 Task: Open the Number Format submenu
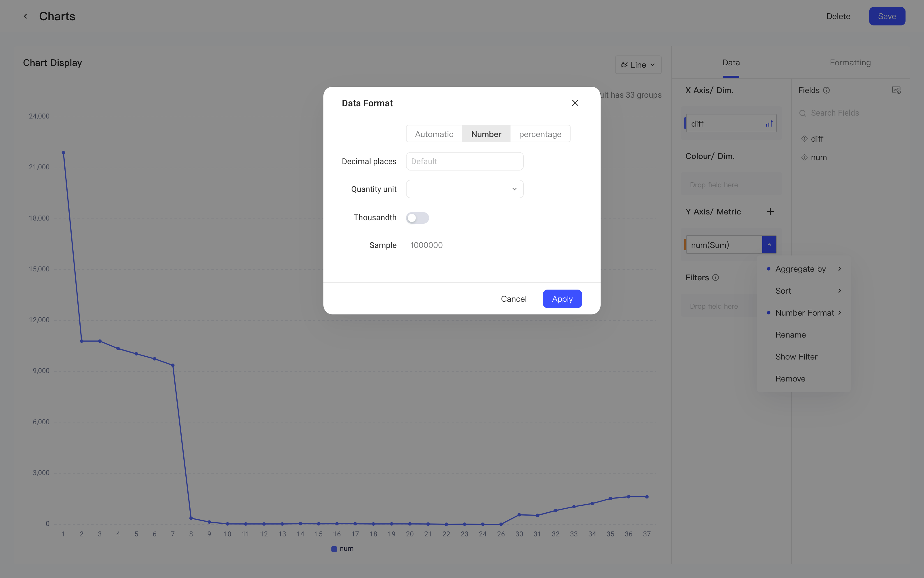coord(804,313)
